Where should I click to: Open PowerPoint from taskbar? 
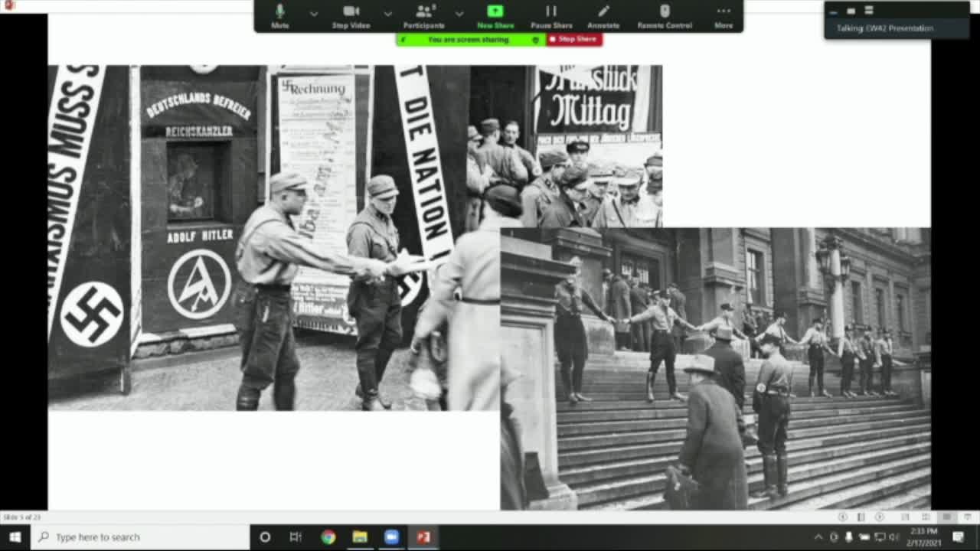coord(423,536)
